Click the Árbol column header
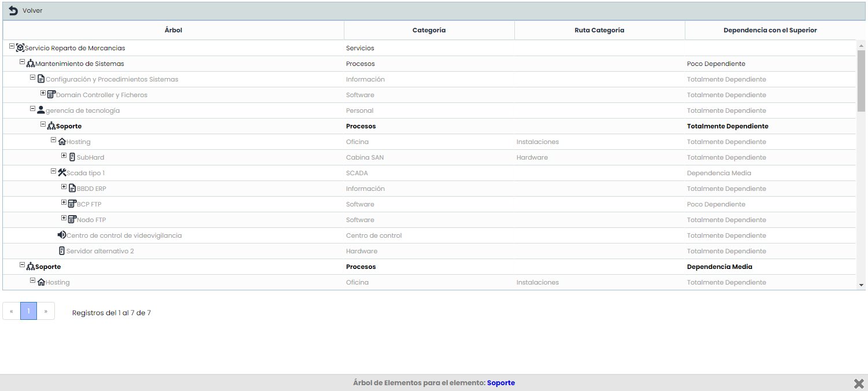 point(173,30)
